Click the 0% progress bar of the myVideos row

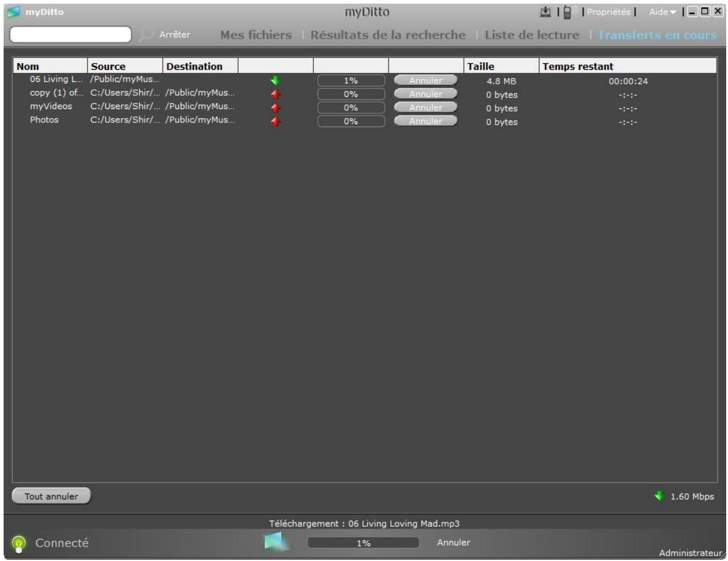tap(351, 108)
